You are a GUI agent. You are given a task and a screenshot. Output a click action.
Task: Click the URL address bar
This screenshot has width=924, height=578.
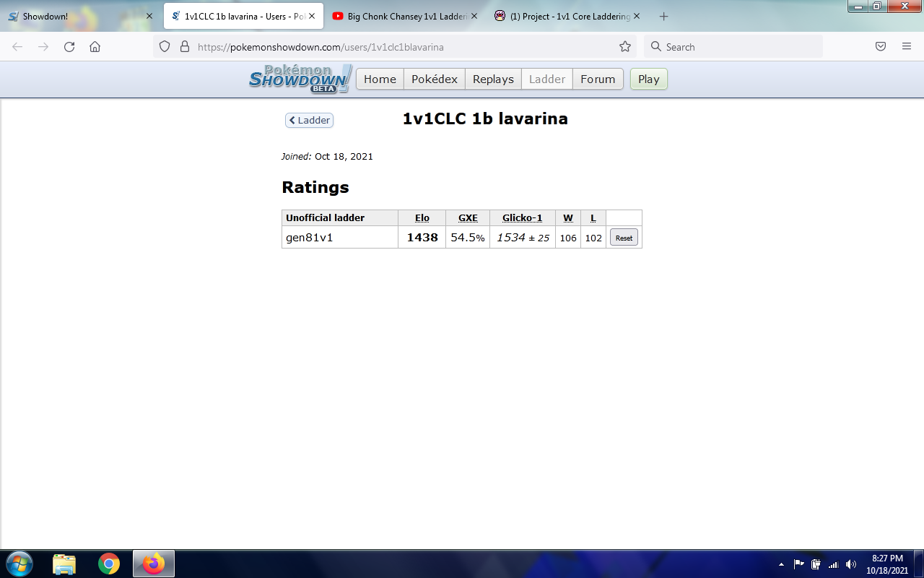click(395, 46)
